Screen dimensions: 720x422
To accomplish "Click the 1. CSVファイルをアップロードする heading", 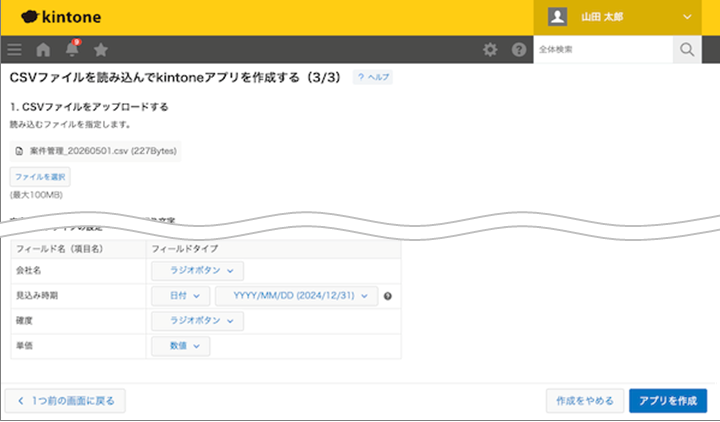I will point(89,107).
